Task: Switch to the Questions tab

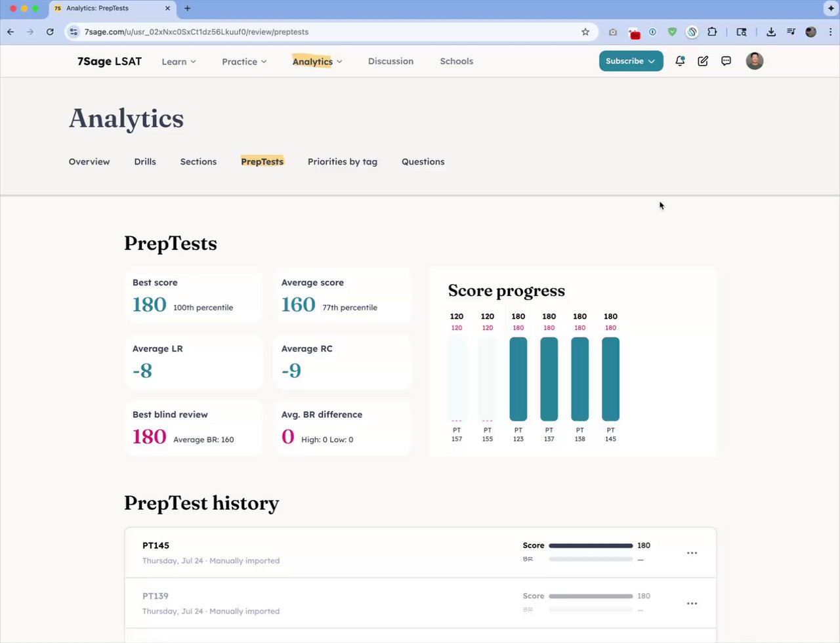Action: point(423,161)
